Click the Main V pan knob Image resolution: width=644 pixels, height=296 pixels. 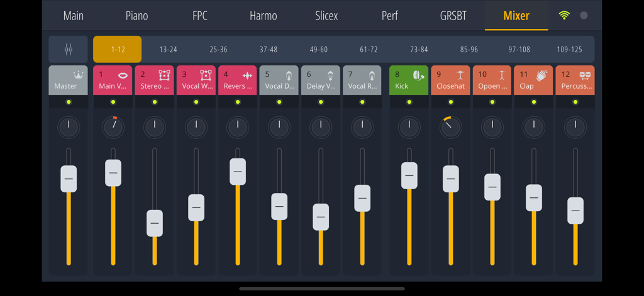pos(113,128)
